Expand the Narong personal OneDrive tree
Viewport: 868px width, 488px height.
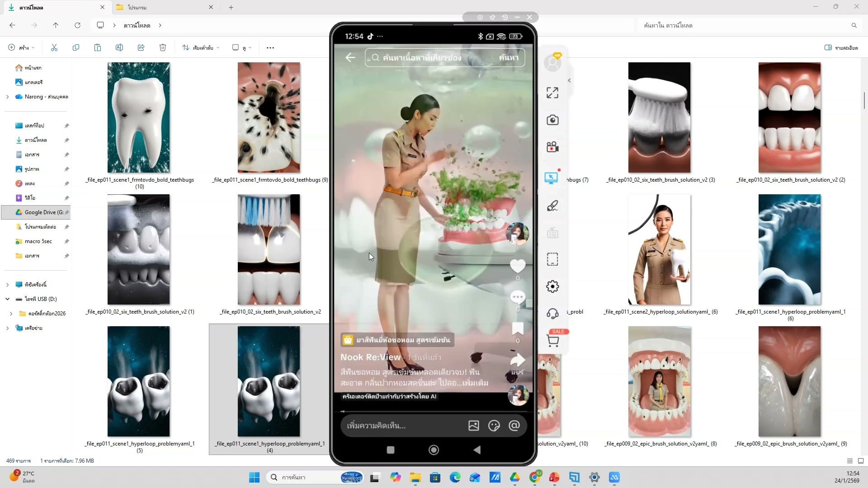click(x=7, y=97)
